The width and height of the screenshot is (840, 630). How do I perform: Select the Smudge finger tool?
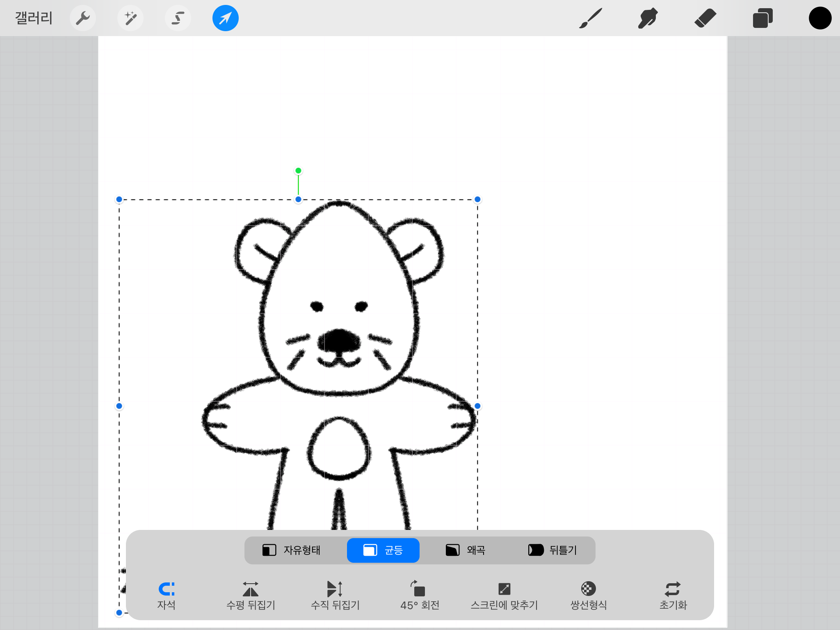[648, 18]
